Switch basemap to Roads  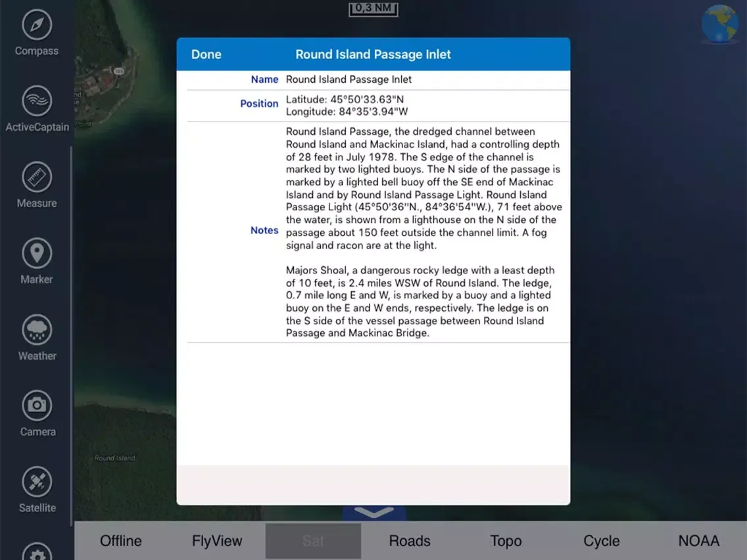tap(409, 541)
